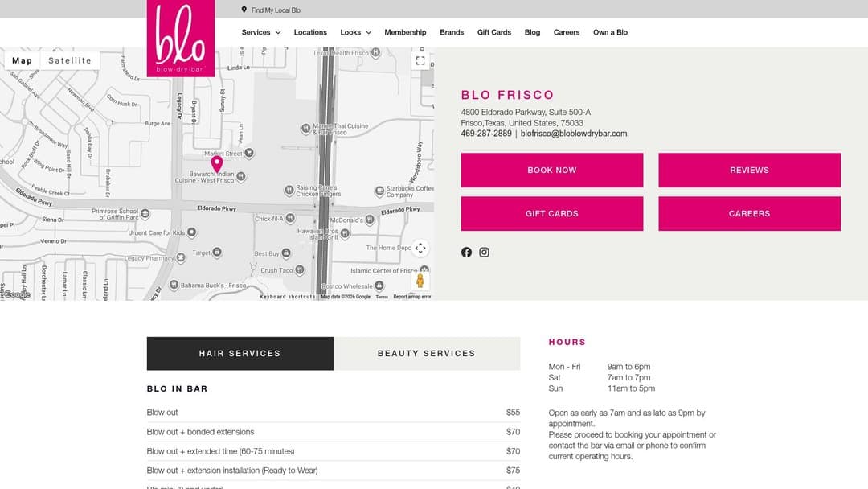Click the Mattee Thai Cuisine marker
The height and width of the screenshot is (489, 868).
pyautogui.click(x=305, y=129)
